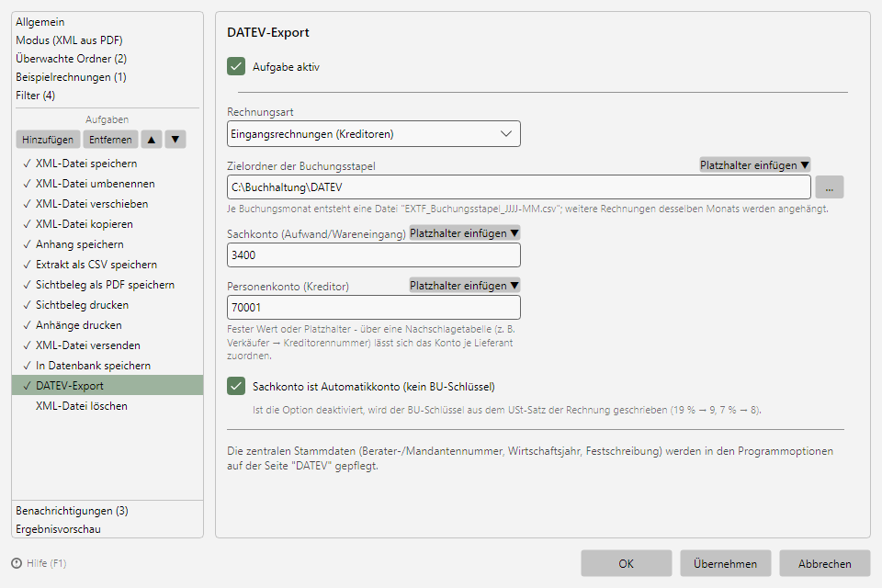Move selected task up with up-arrow button

pyautogui.click(x=152, y=140)
